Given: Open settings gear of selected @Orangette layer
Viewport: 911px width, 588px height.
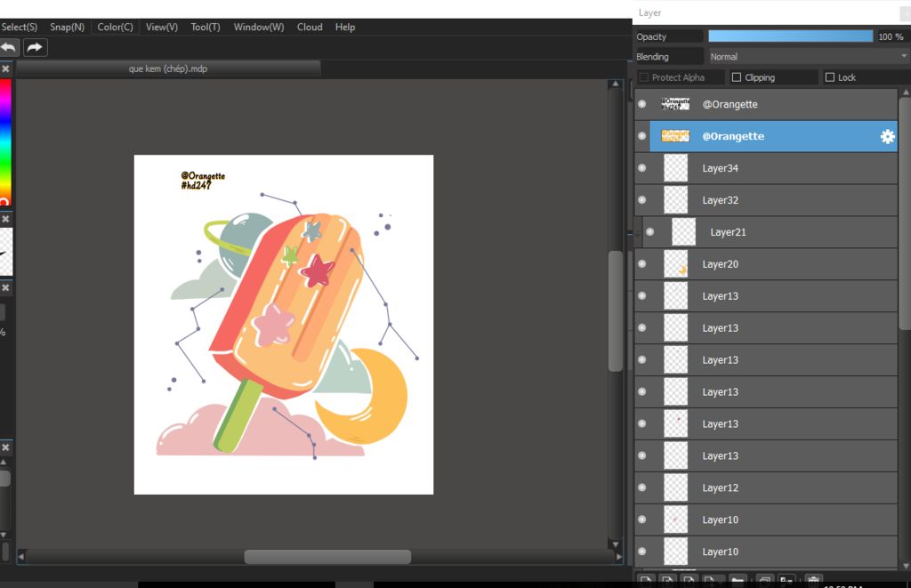Looking at the screenshot, I should (887, 136).
